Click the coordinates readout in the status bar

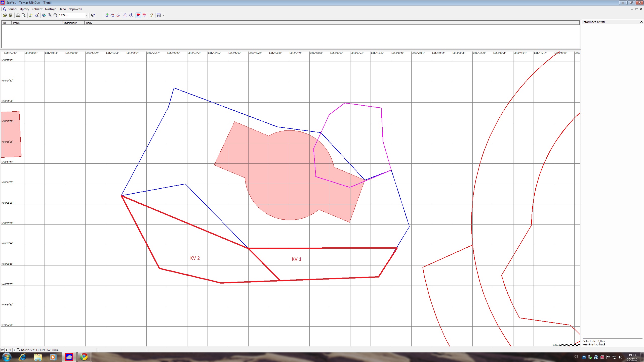[x=40, y=350]
